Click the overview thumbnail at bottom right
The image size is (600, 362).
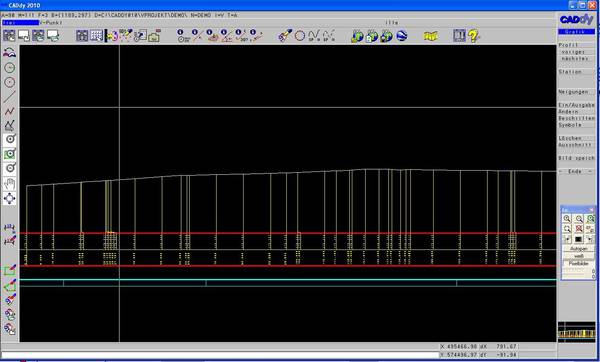pyautogui.click(x=576, y=331)
